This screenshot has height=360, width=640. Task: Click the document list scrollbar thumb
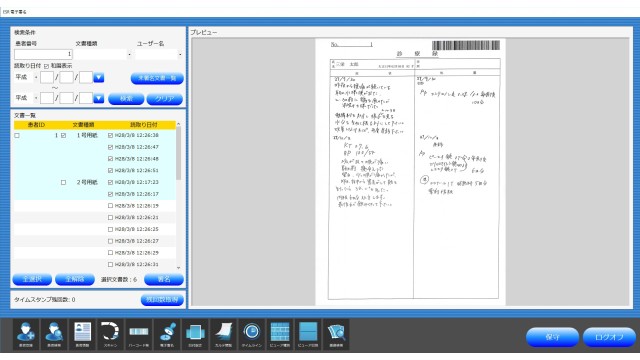click(178, 153)
